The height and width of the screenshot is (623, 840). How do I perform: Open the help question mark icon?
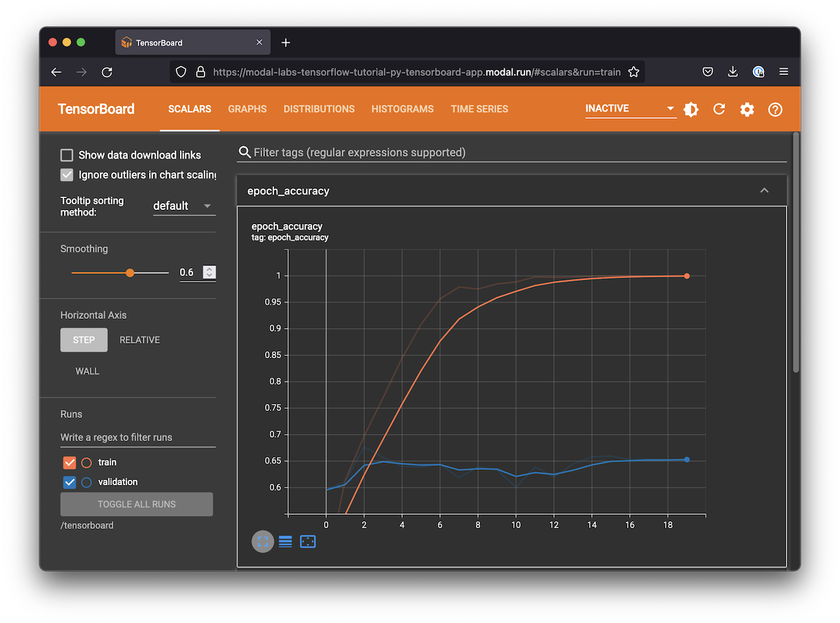775,110
